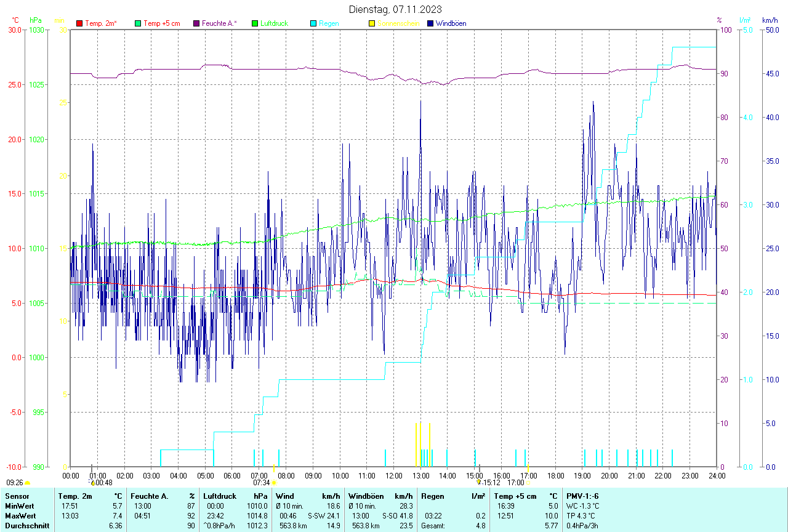Click the MinWert row label
788x532 pixels.
[x=20, y=506]
